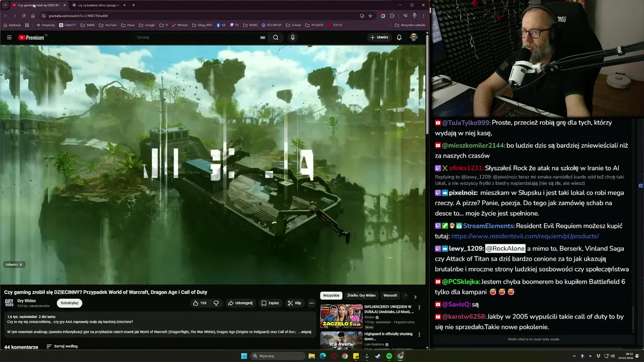Open the three-dot more actions under the video
This screenshot has width=644, height=362.
(311, 303)
